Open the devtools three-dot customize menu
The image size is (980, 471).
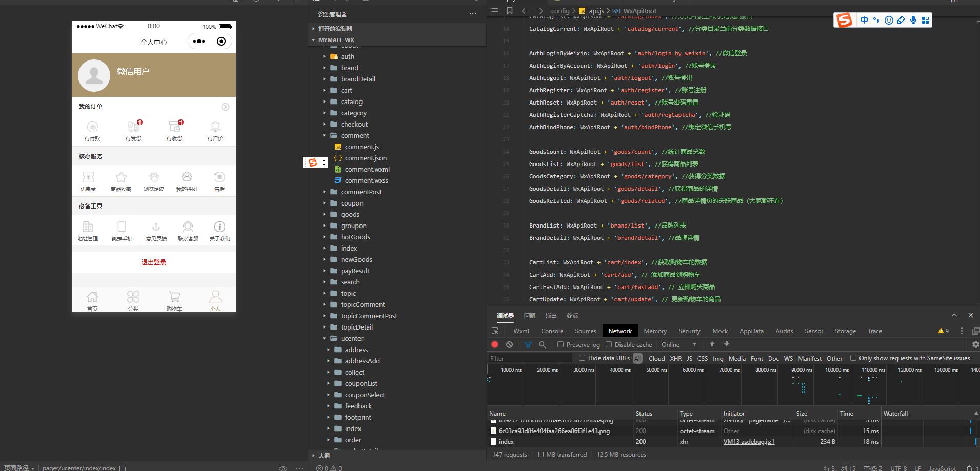962,331
